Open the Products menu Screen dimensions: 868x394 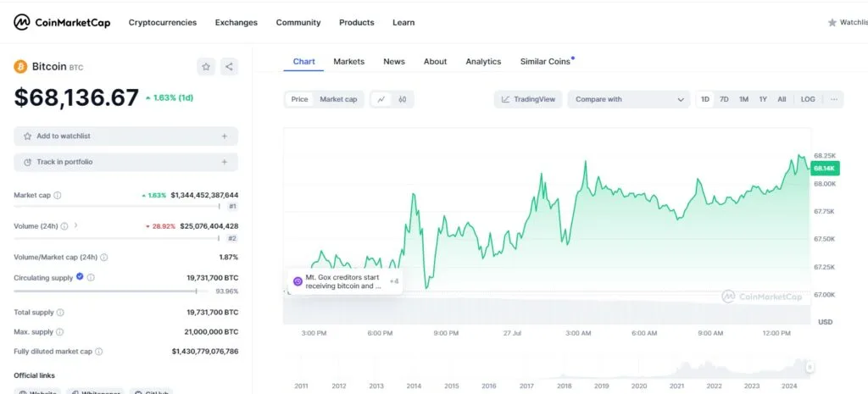(x=357, y=23)
